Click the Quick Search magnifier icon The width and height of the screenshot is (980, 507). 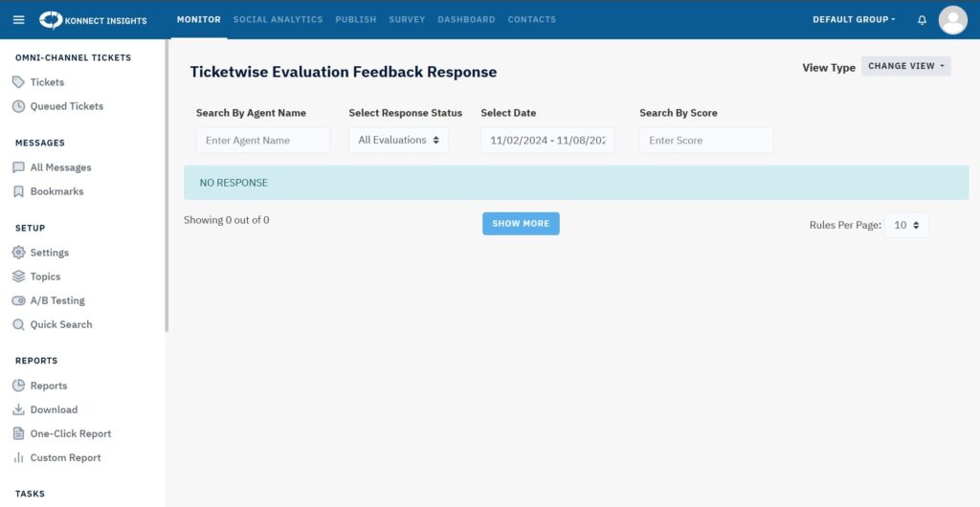pos(18,324)
